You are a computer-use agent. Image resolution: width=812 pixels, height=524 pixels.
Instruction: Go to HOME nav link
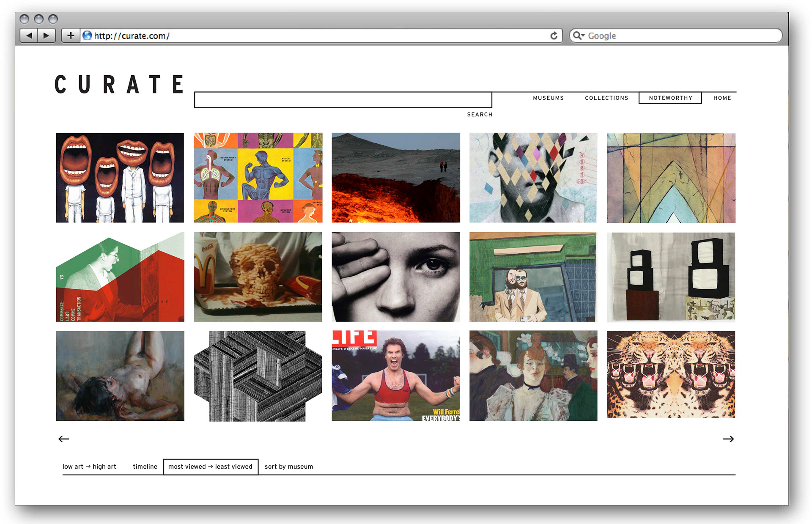coord(722,98)
